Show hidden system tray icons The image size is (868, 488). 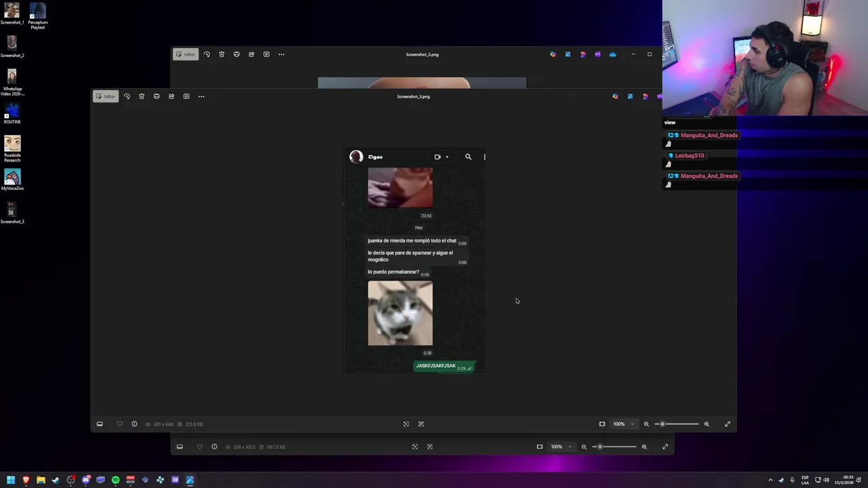click(x=770, y=480)
